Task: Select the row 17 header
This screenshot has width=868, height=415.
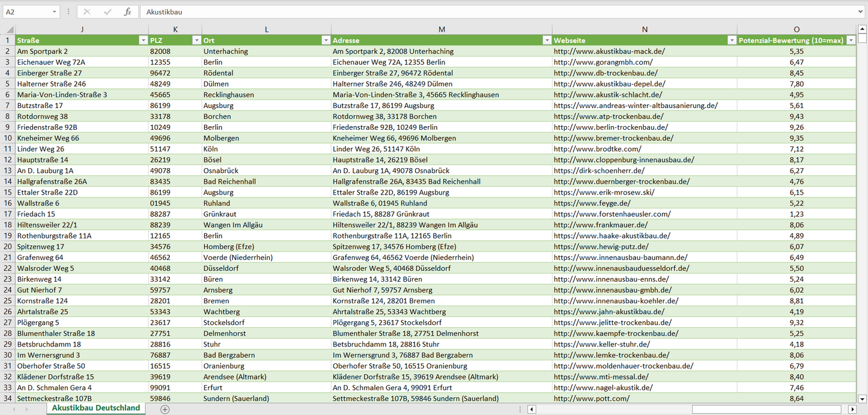Action: coord(8,214)
